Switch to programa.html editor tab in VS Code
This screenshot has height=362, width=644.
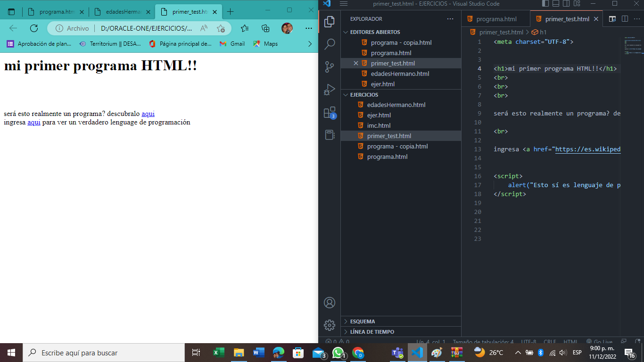pyautogui.click(x=496, y=19)
